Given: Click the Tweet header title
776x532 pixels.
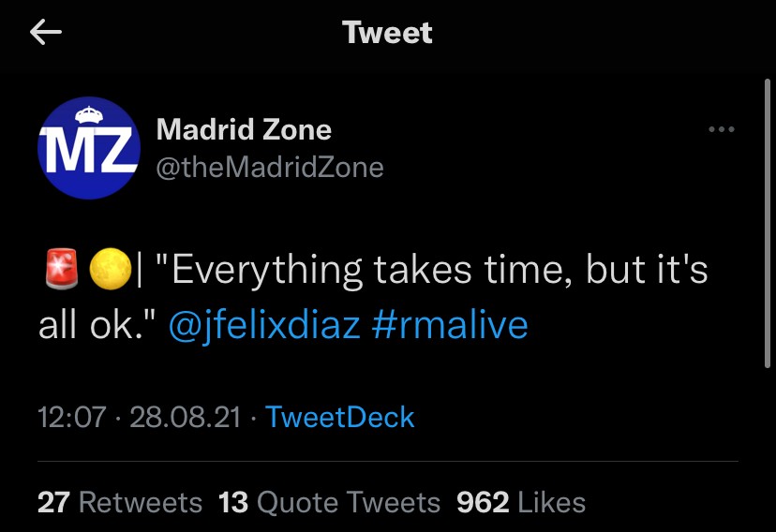Looking at the screenshot, I should [387, 33].
